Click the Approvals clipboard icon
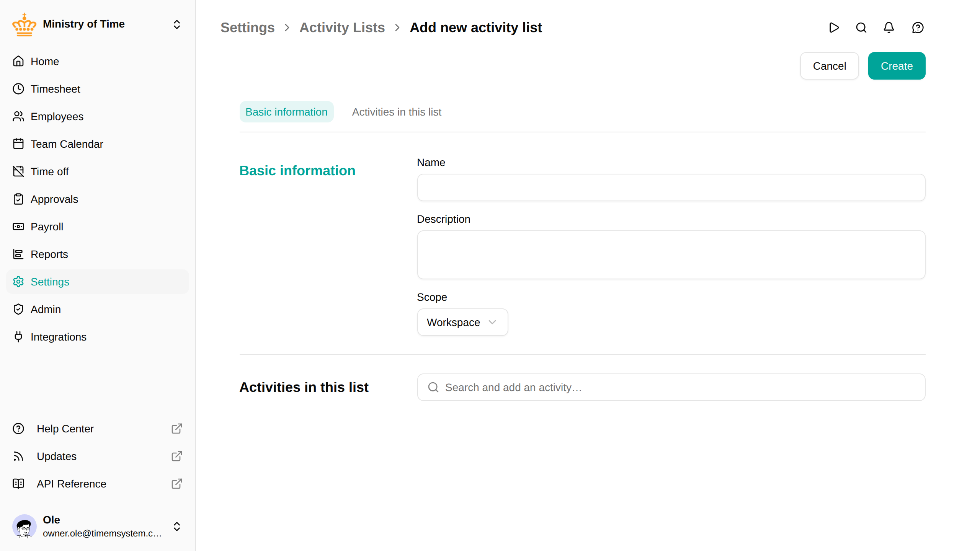This screenshot has width=980, height=551. point(18,199)
